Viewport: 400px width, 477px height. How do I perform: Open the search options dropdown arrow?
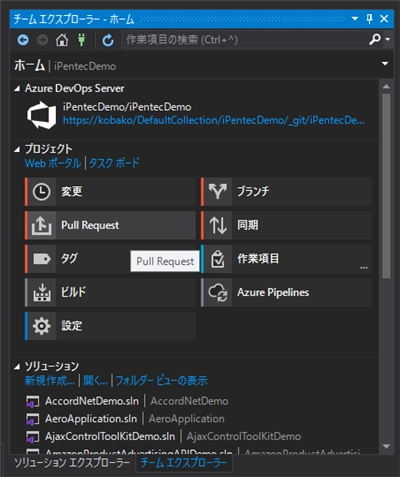pyautogui.click(x=388, y=39)
